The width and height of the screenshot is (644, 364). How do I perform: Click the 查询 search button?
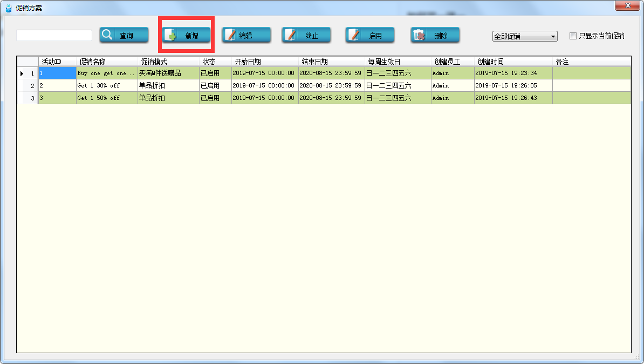point(124,35)
